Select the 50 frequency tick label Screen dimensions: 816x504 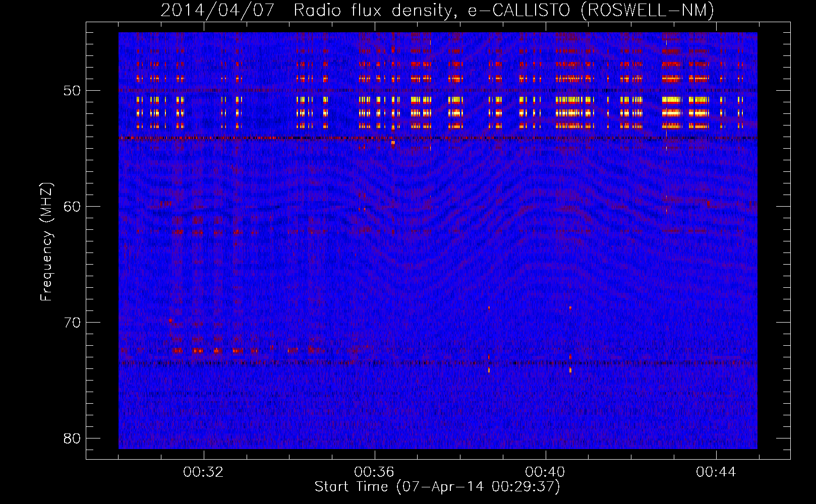(x=72, y=91)
